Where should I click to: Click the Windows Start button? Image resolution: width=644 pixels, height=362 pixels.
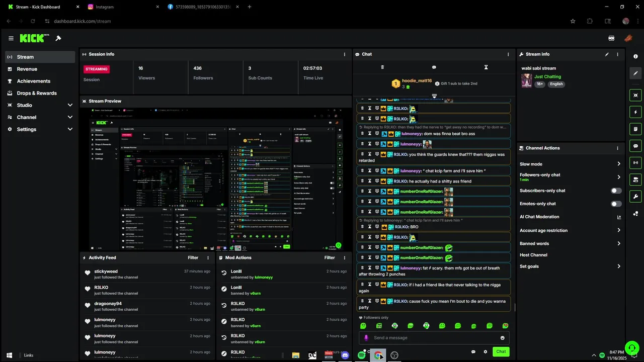click(9, 355)
